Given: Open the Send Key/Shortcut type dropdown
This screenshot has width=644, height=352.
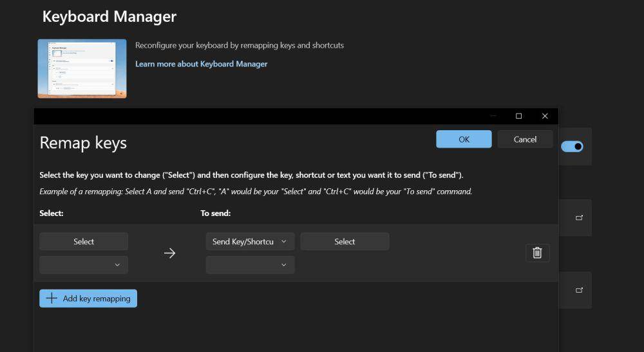Looking at the screenshot, I should (x=250, y=241).
